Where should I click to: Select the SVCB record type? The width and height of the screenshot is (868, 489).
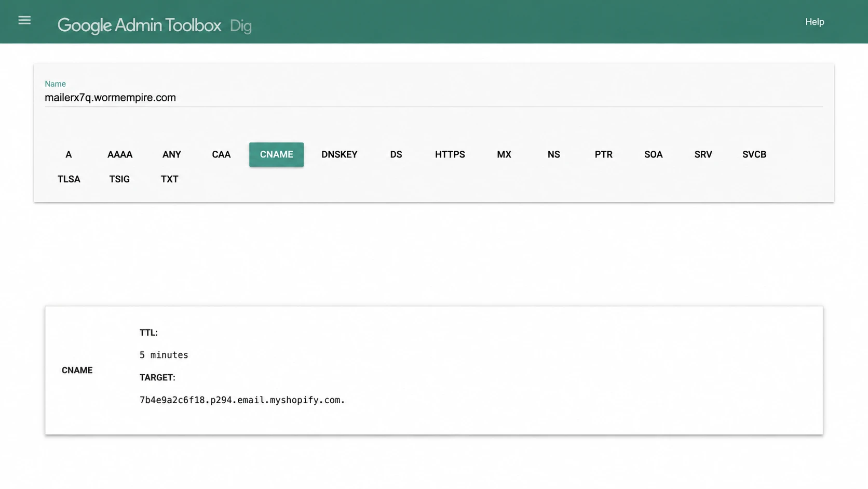pos(754,154)
